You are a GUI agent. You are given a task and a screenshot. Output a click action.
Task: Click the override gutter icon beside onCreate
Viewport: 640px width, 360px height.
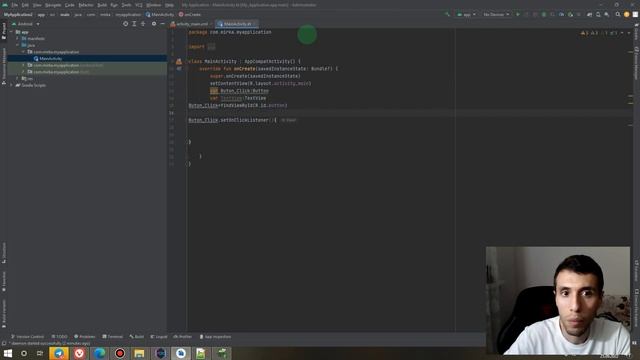(179, 69)
